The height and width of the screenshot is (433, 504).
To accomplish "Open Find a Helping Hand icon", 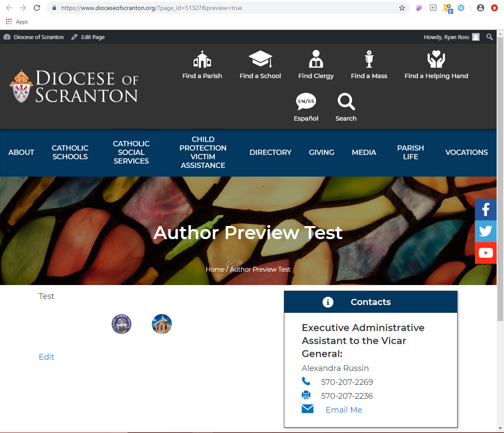I will click(436, 59).
